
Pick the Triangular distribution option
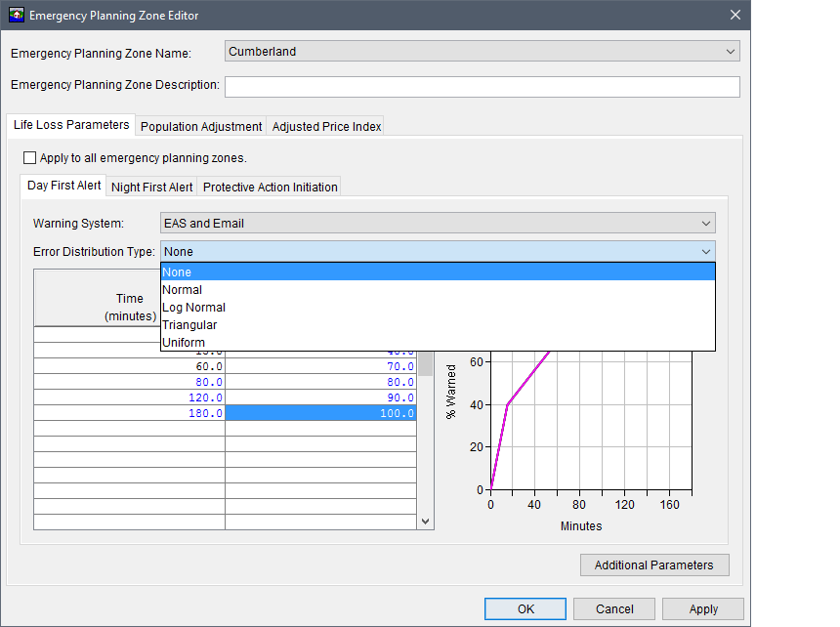click(x=189, y=325)
